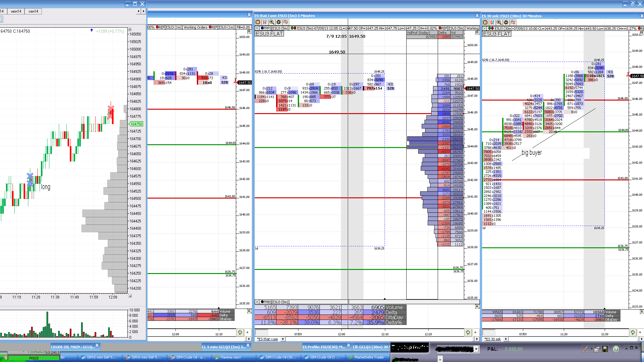Screen dimensions: 644x362
Task: Open clock icon in ES 30-minute chart toolbar
Action: tap(485, 22)
